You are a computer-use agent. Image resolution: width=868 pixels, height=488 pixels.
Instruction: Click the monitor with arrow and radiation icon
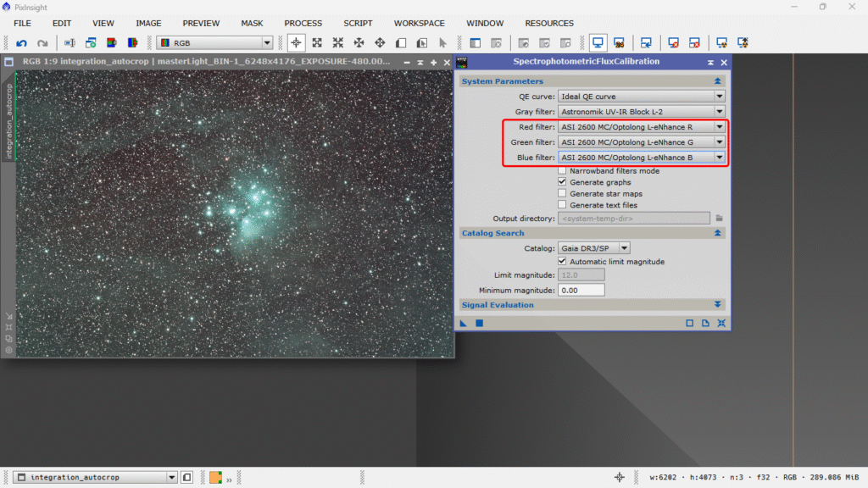pyautogui.click(x=743, y=42)
